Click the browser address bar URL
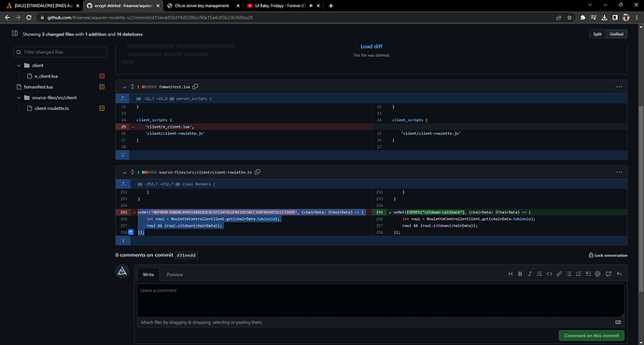Viewport: 644px width, 345px height. click(150, 17)
